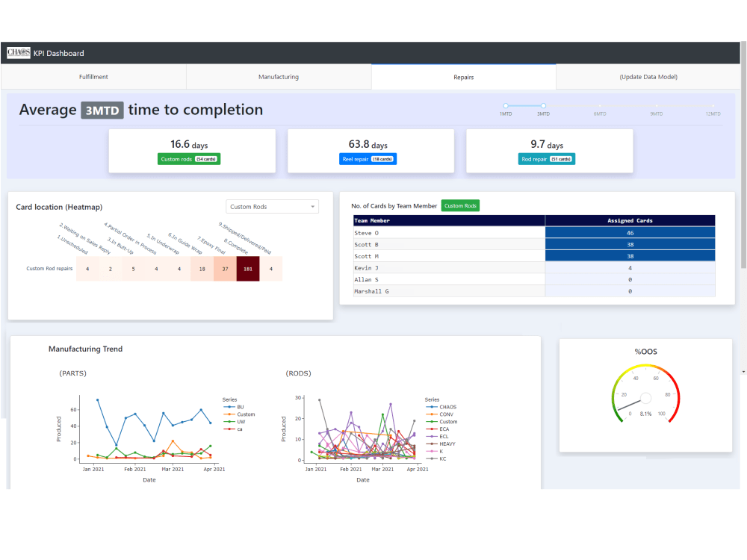Click the dark-red 181 cell in the heatmap

(248, 268)
